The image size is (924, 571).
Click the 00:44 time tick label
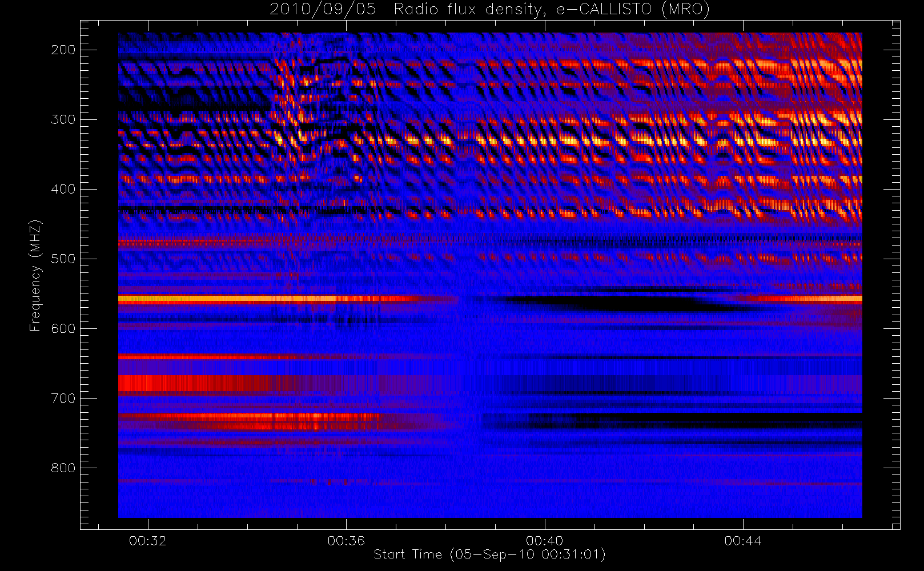[743, 541]
